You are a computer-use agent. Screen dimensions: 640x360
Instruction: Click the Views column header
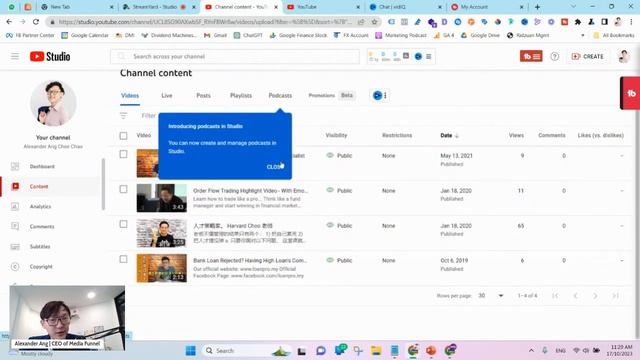(x=516, y=135)
